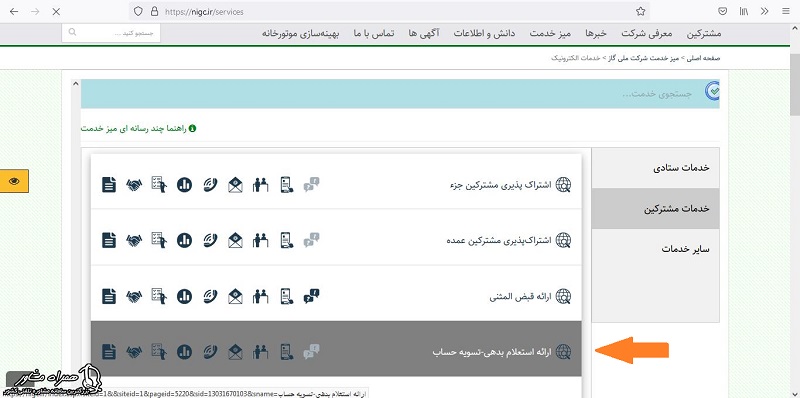Open ارائه قبض المثنی service link
The image size is (800, 398).
point(520,296)
